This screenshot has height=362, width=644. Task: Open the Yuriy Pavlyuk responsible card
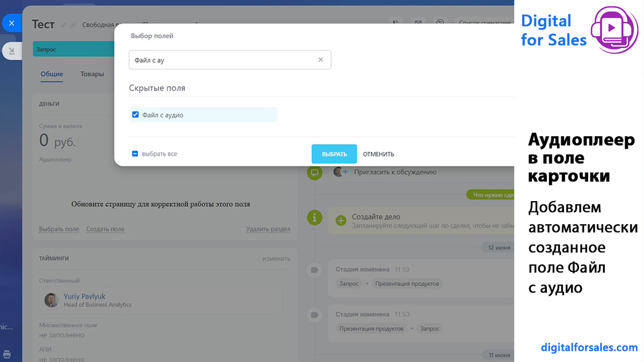(x=160, y=300)
